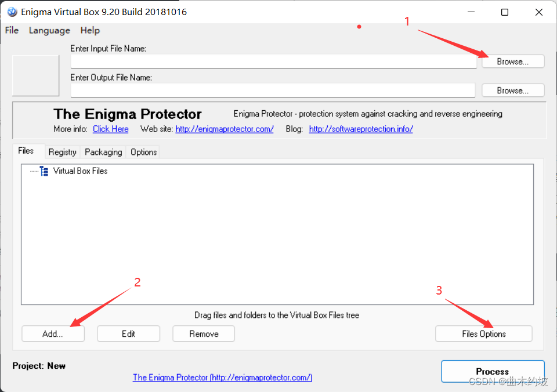Open the softwareprotection.info blog link
Screen dimensions: 557x392
pos(360,129)
